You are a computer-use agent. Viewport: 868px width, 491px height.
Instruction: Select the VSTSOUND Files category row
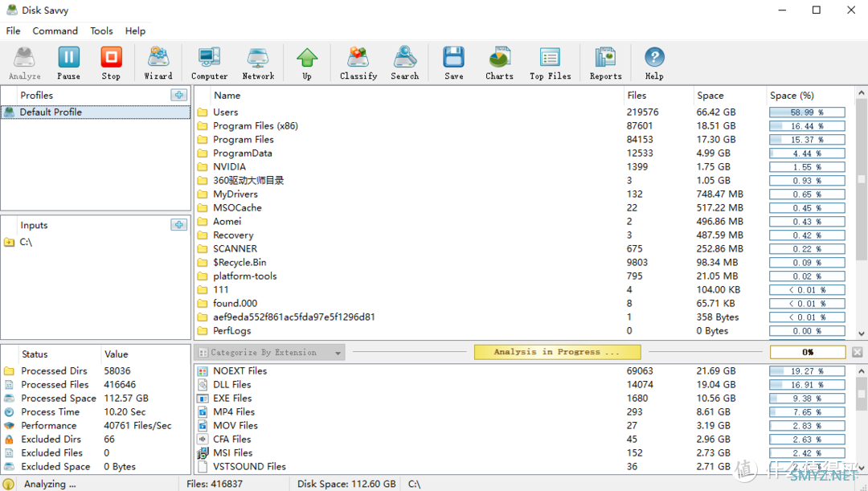click(525, 467)
